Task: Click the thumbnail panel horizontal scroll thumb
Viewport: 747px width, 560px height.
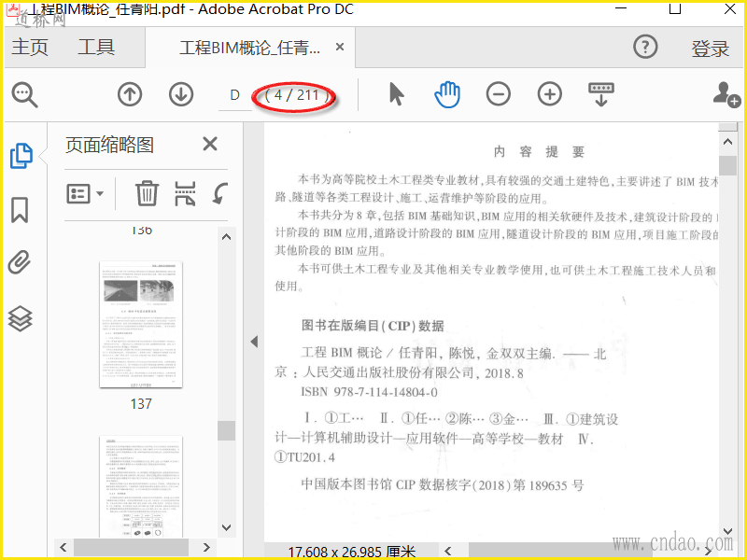Action: pyautogui.click(x=131, y=547)
